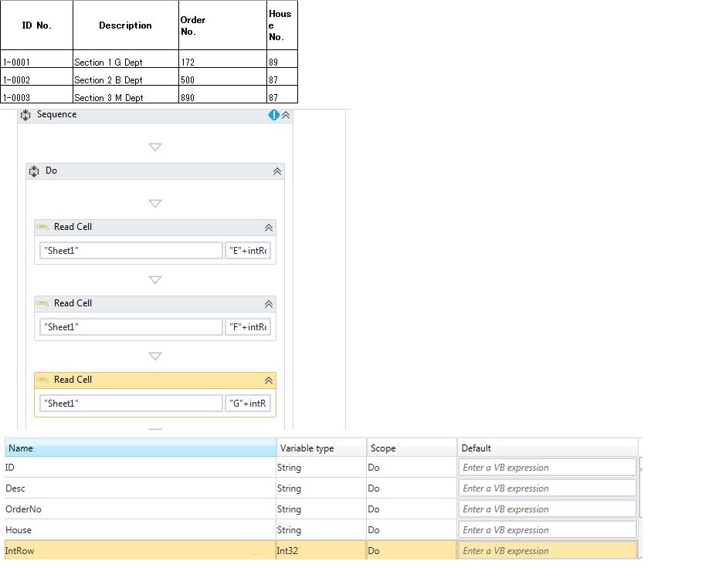Collapse the Sequence activity
712x588 pixels.
[285, 114]
